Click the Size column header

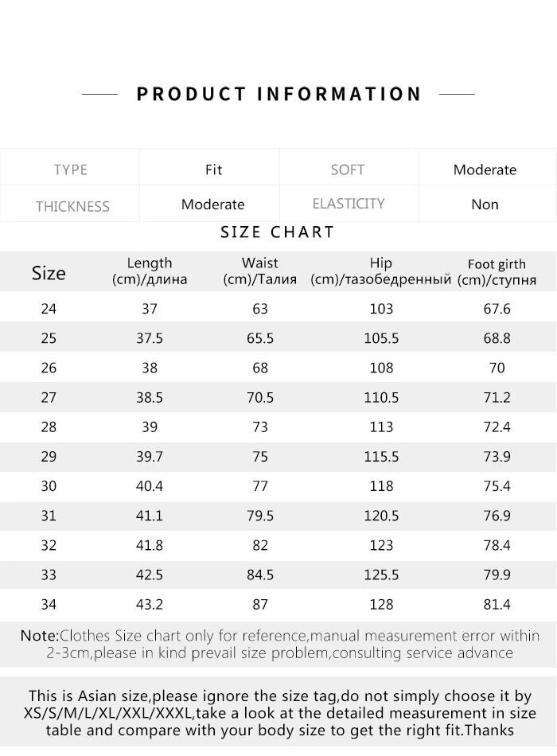click(x=49, y=273)
